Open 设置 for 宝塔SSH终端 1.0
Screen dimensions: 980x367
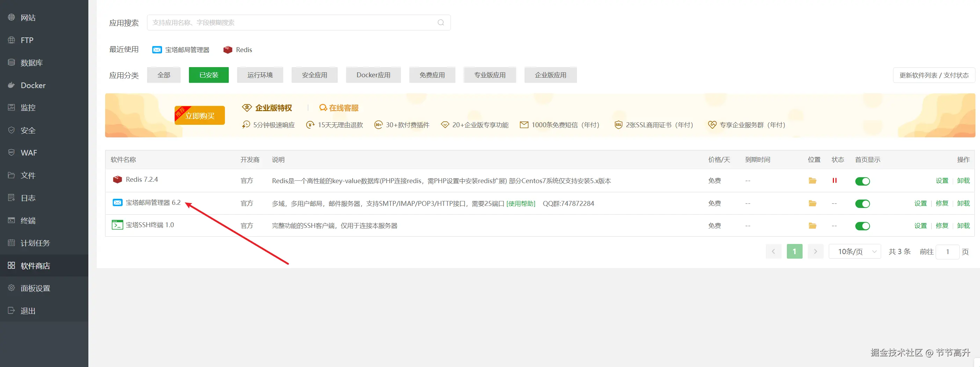click(x=921, y=226)
